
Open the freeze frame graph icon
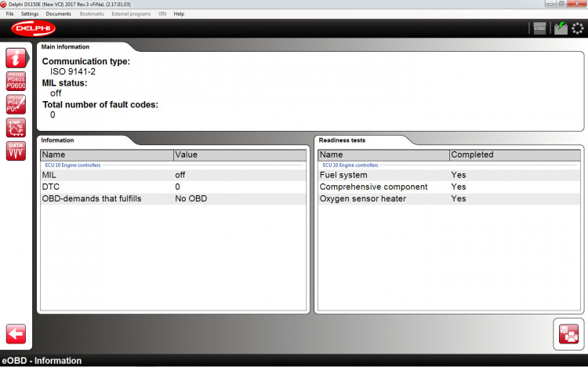pos(16,127)
